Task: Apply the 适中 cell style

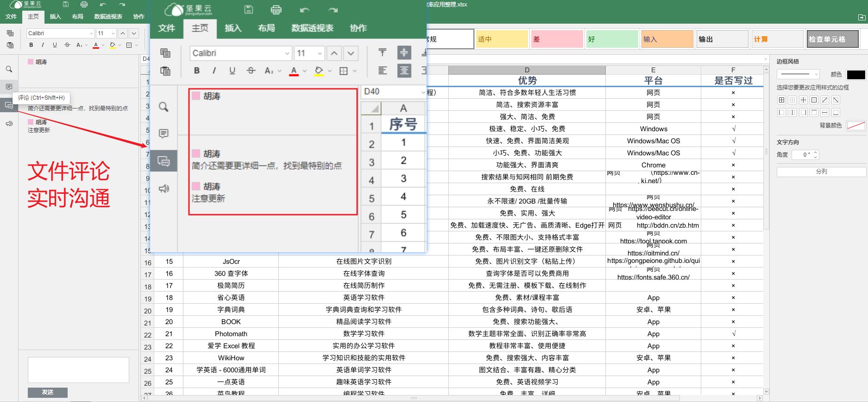Action: (502, 39)
